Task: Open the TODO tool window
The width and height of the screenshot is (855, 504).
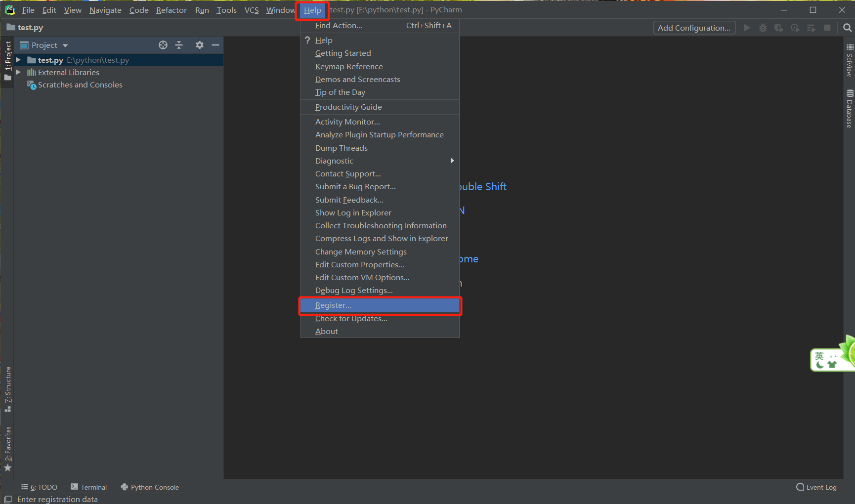Action: tap(40, 487)
